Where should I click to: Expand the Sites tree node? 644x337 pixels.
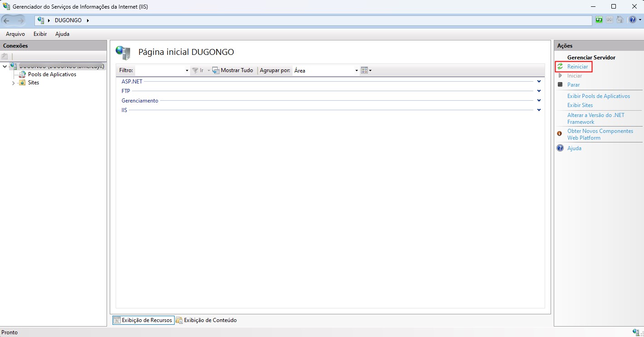pyautogui.click(x=13, y=83)
